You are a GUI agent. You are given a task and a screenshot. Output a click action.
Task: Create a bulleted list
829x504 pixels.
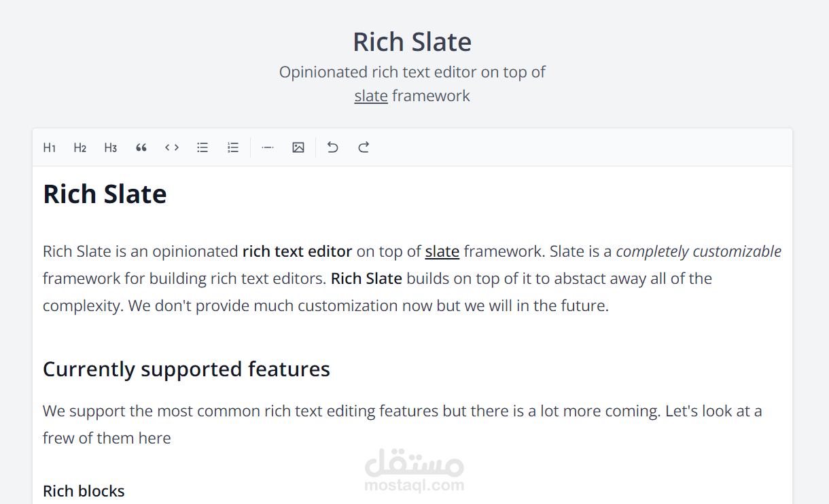(202, 147)
